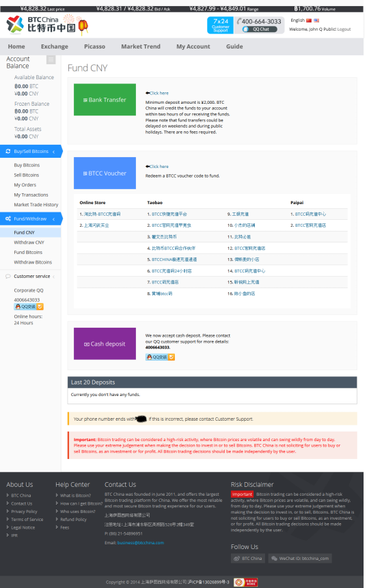Select the Chinese flag language icon

pyautogui.click(x=309, y=20)
